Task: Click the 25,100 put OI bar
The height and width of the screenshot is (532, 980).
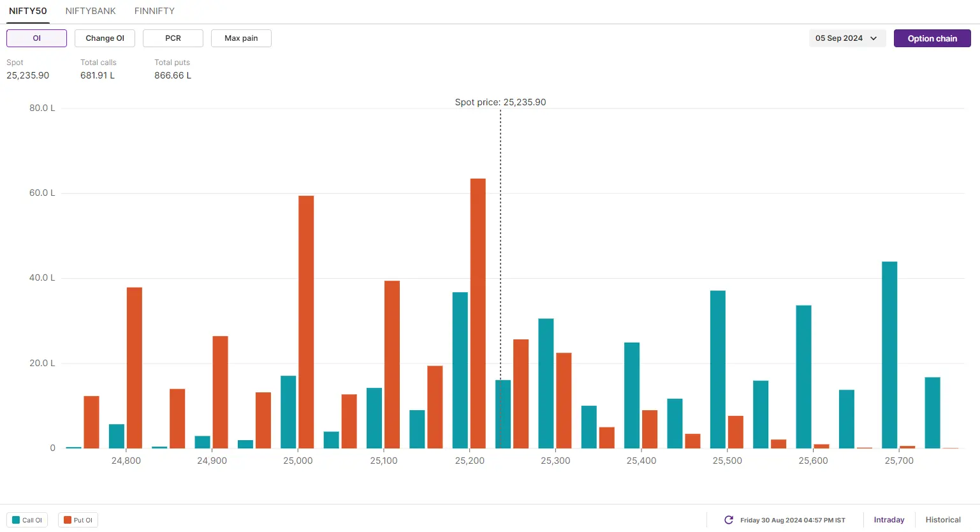Action: 392,364
